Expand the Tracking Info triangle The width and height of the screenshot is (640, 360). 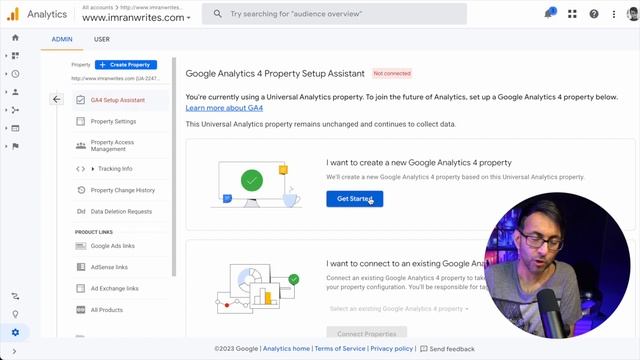pyautogui.click(x=93, y=169)
